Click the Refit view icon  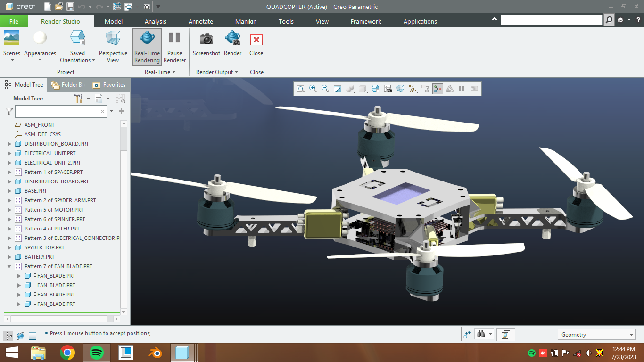pyautogui.click(x=300, y=89)
